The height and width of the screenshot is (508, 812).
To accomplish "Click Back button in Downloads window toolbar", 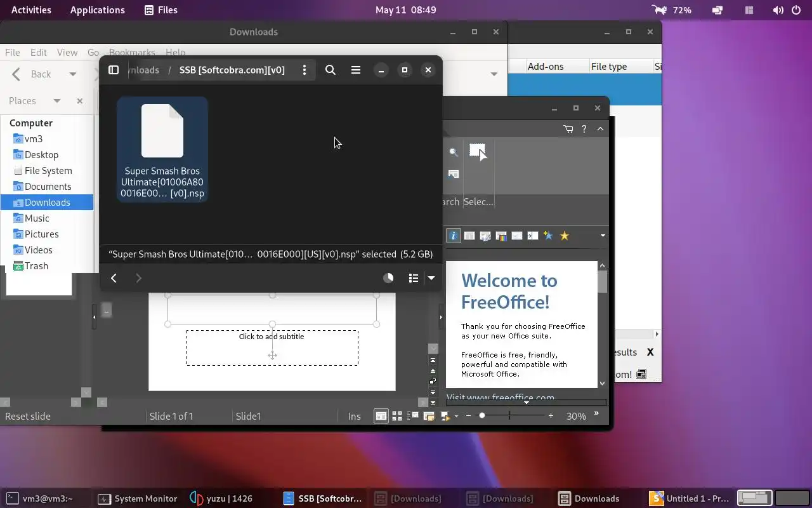I will click(x=32, y=74).
